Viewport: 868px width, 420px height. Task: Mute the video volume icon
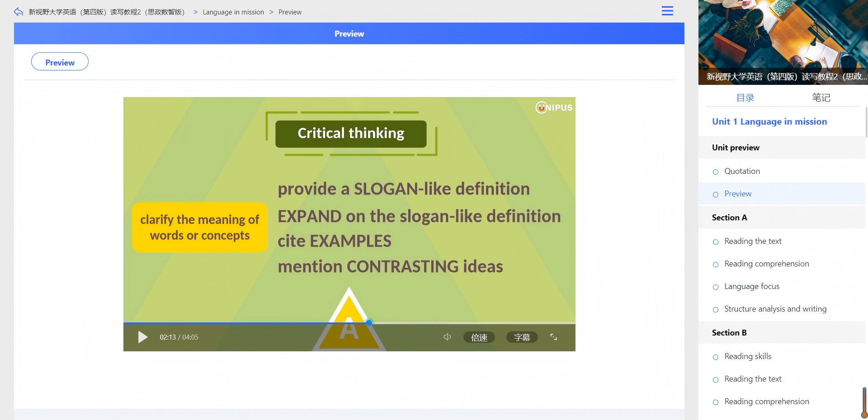(x=447, y=337)
